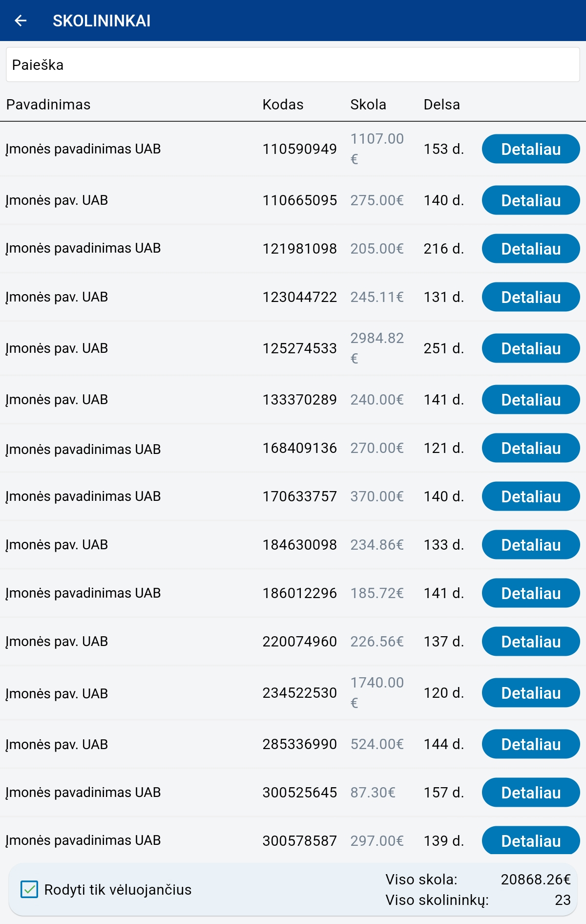Open Detaliau for code 186012296
586x924 pixels.
[x=531, y=593]
